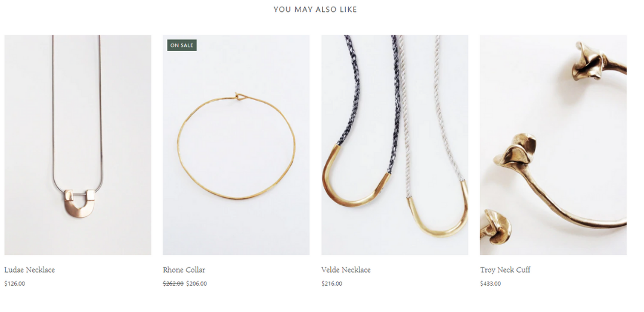
Task: Click the Velde Necklace title link
Action: [x=346, y=270]
